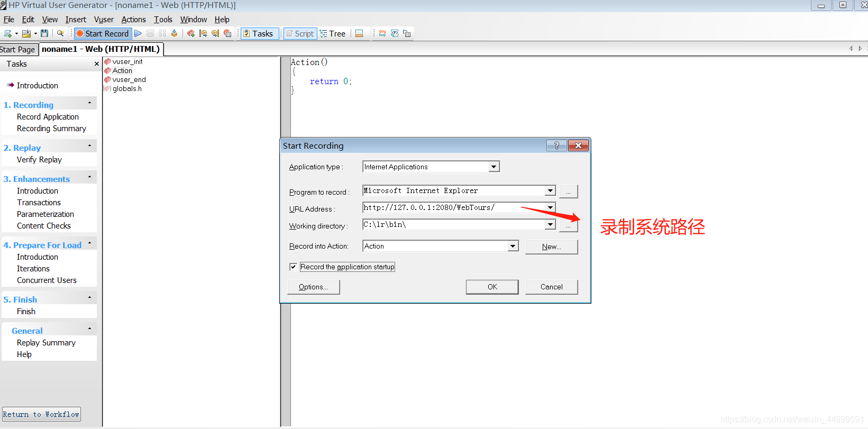The height and width of the screenshot is (429, 868).
Task: Cancel the Start Recording dialog
Action: click(x=551, y=287)
